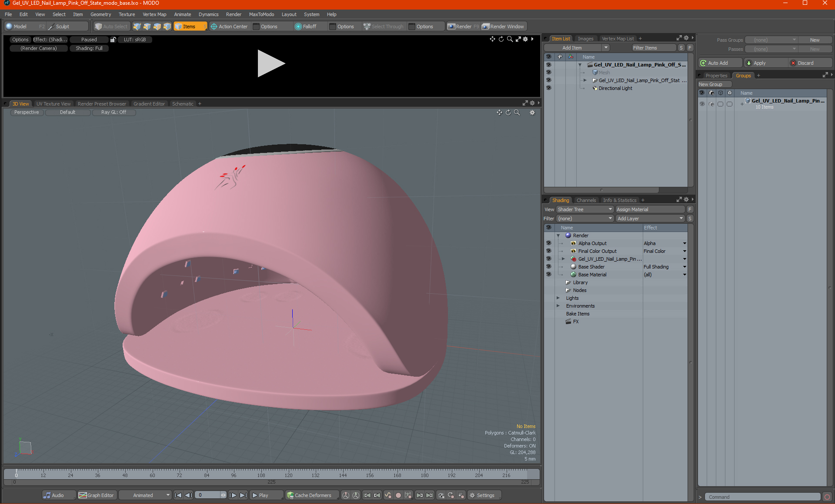This screenshot has width=835, height=504.
Task: Open the Texture menu
Action: [127, 14]
